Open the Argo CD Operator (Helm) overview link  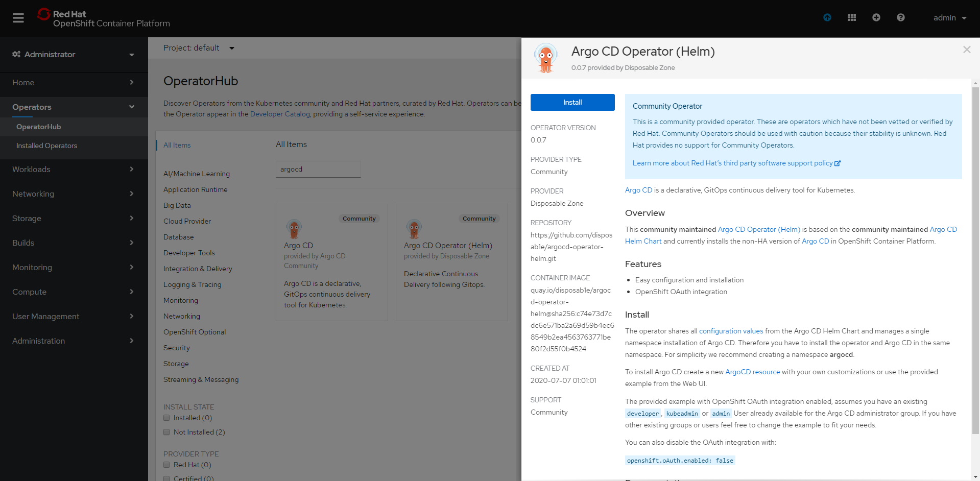click(759, 230)
